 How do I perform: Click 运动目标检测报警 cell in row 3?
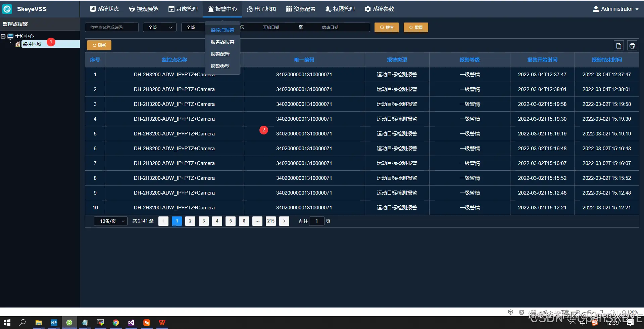[x=397, y=104]
